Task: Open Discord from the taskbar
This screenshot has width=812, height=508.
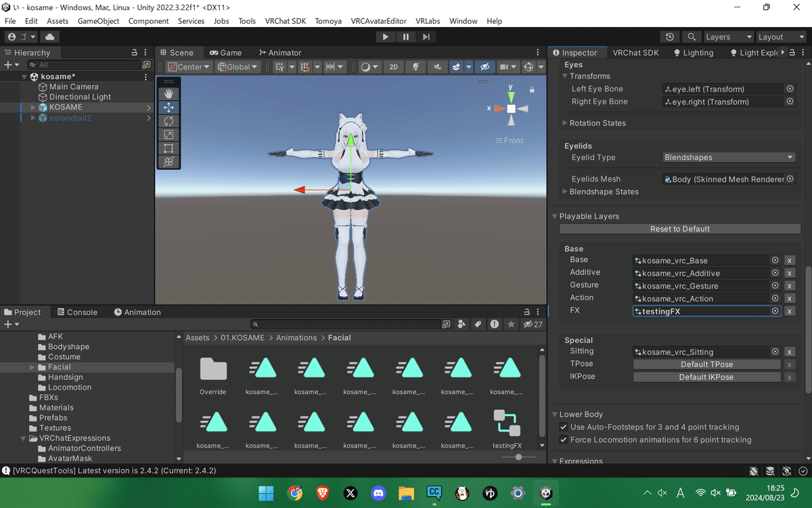Action: point(378,493)
